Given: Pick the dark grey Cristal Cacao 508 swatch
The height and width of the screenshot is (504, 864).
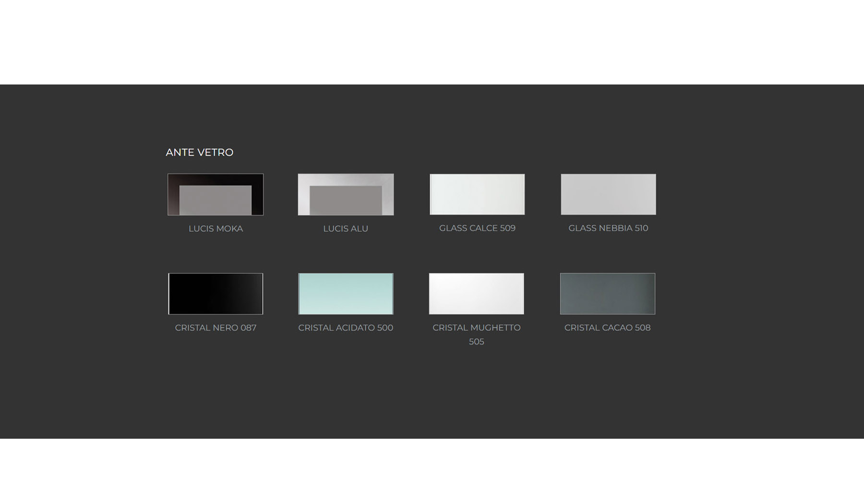Looking at the screenshot, I should 607,294.
